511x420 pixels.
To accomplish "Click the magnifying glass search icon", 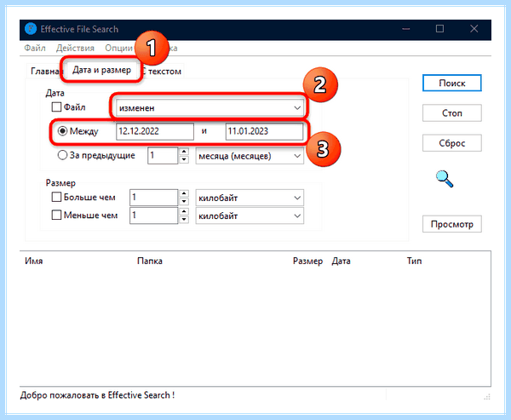I will (445, 179).
